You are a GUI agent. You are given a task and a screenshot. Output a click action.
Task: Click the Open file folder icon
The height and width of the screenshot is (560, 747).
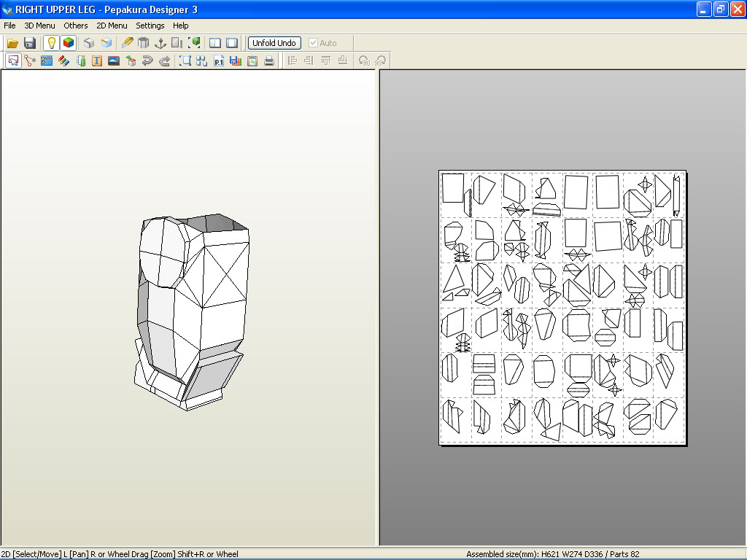point(12,43)
